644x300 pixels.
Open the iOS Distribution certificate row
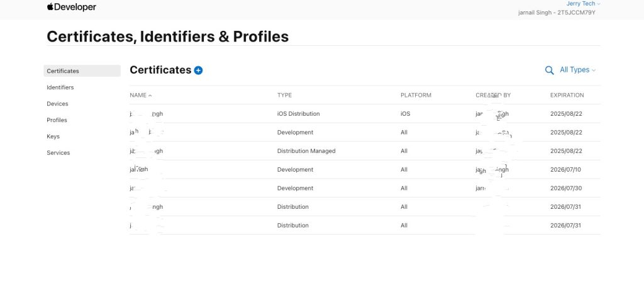tap(365, 114)
